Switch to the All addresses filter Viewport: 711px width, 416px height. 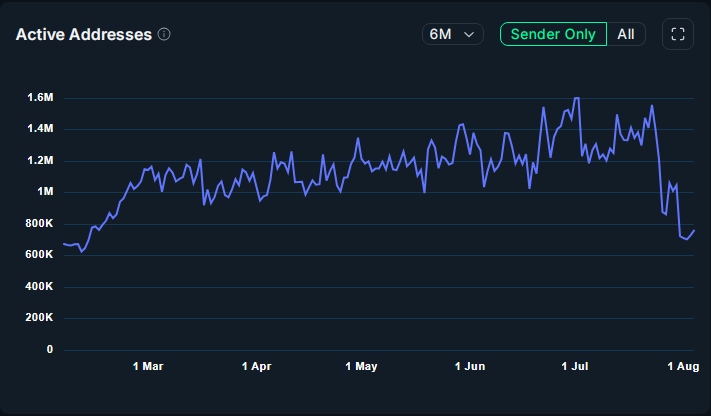[x=626, y=34]
